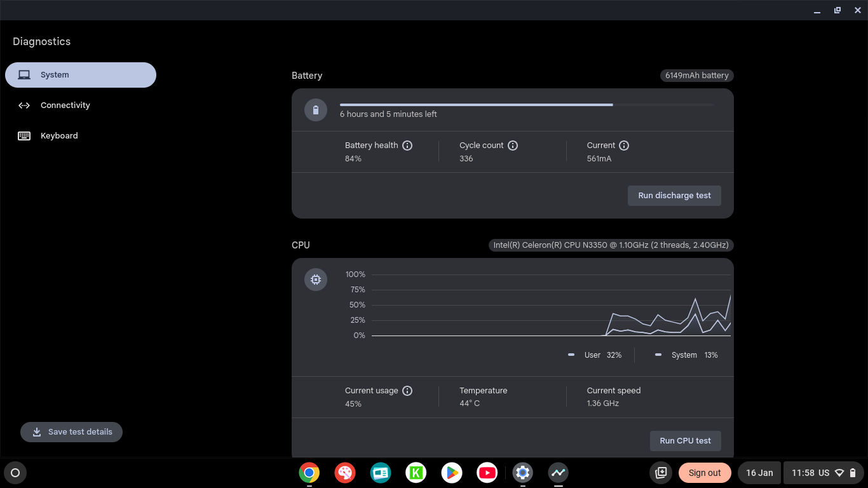
Task: Open the green news-card app in shelf
Action: click(x=381, y=473)
